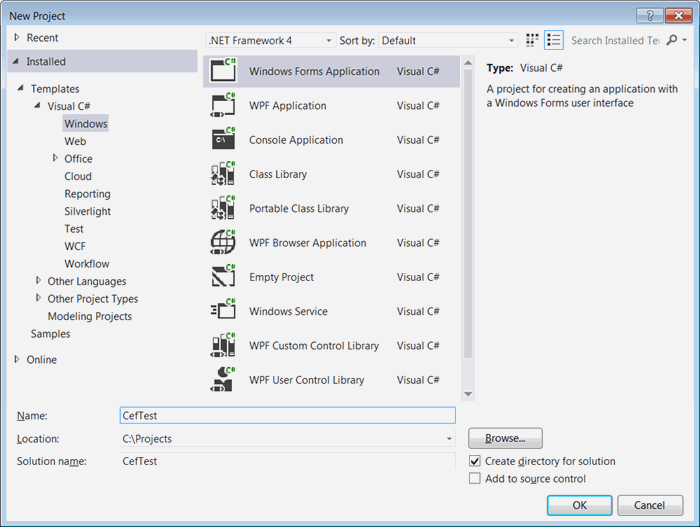Collapse the Installed section
Image resolution: width=700 pixels, height=527 pixels.
[16, 61]
